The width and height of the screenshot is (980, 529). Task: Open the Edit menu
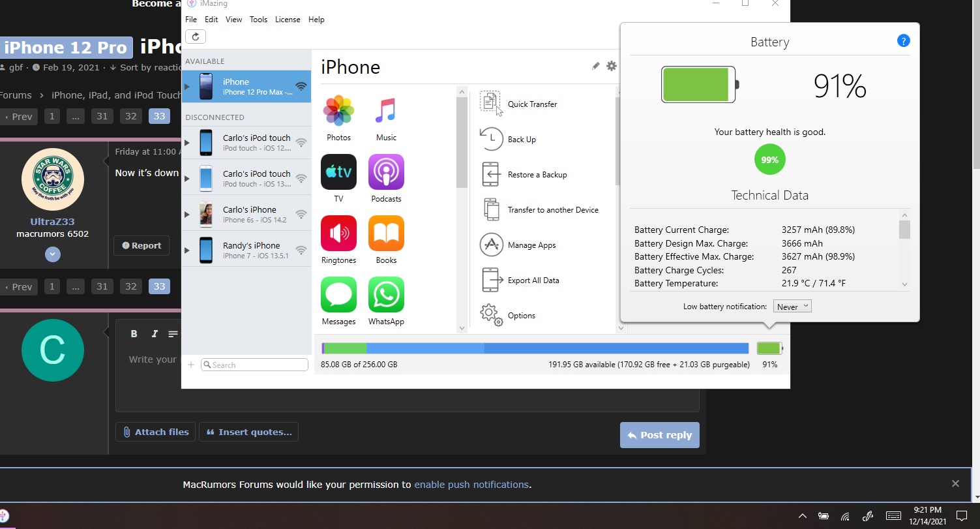click(x=211, y=20)
